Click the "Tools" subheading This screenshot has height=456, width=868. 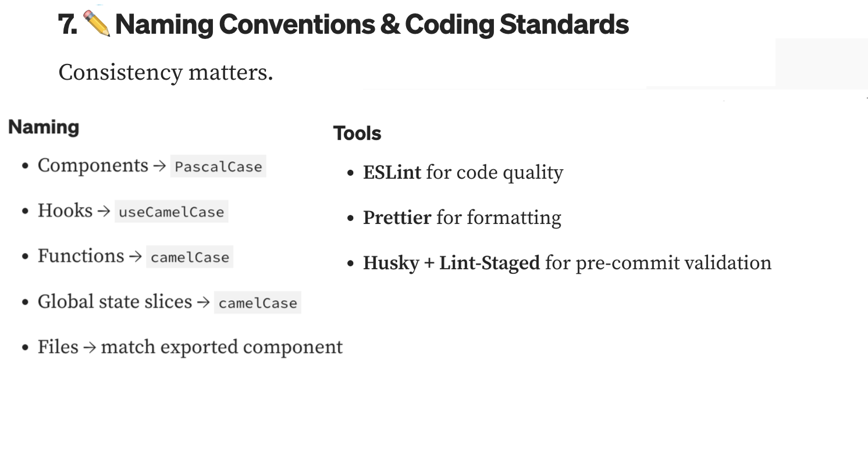[x=357, y=133]
